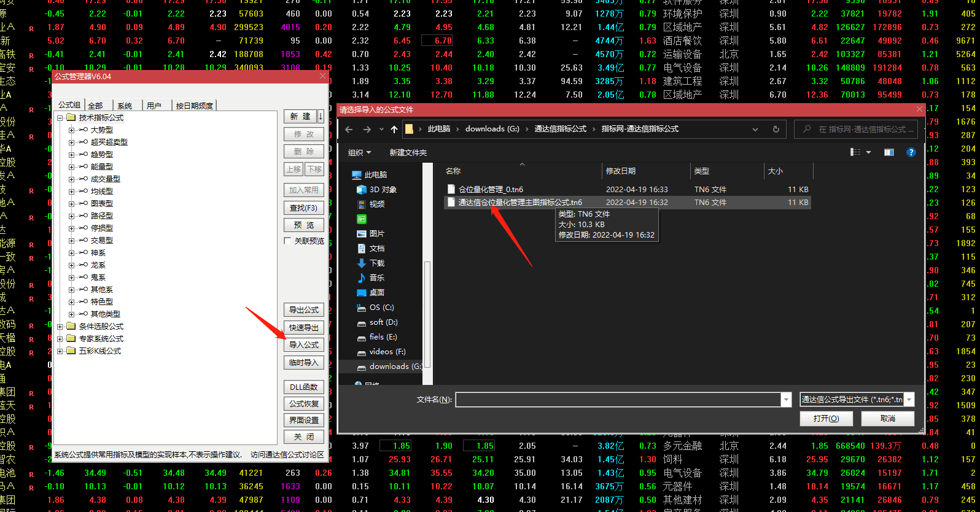Click the 临时导入 button
980x512 pixels.
pyautogui.click(x=304, y=363)
